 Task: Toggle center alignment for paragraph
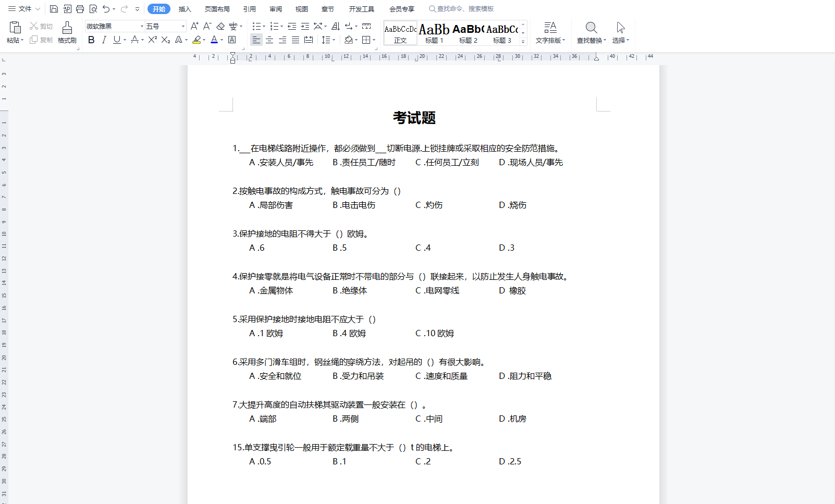pos(269,40)
